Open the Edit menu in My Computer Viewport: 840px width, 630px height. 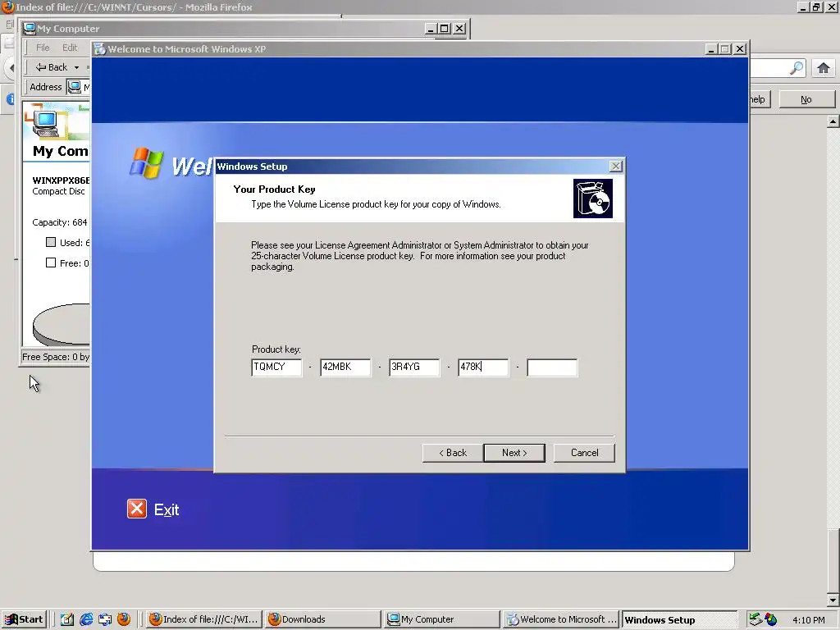point(70,48)
